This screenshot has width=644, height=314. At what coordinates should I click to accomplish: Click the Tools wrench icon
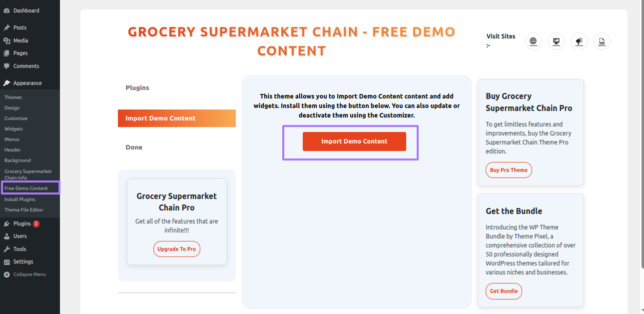click(6, 249)
